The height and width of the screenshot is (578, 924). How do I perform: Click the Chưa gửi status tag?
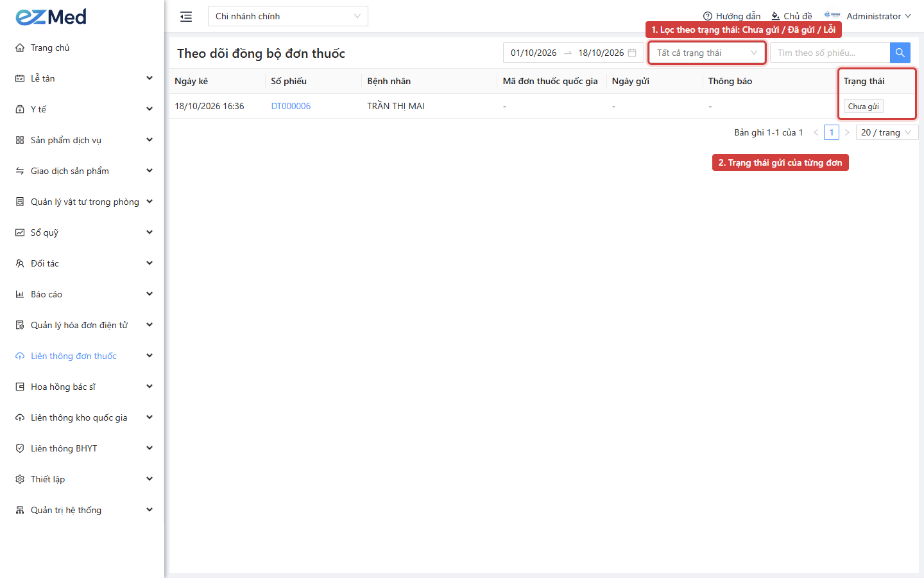click(x=863, y=106)
